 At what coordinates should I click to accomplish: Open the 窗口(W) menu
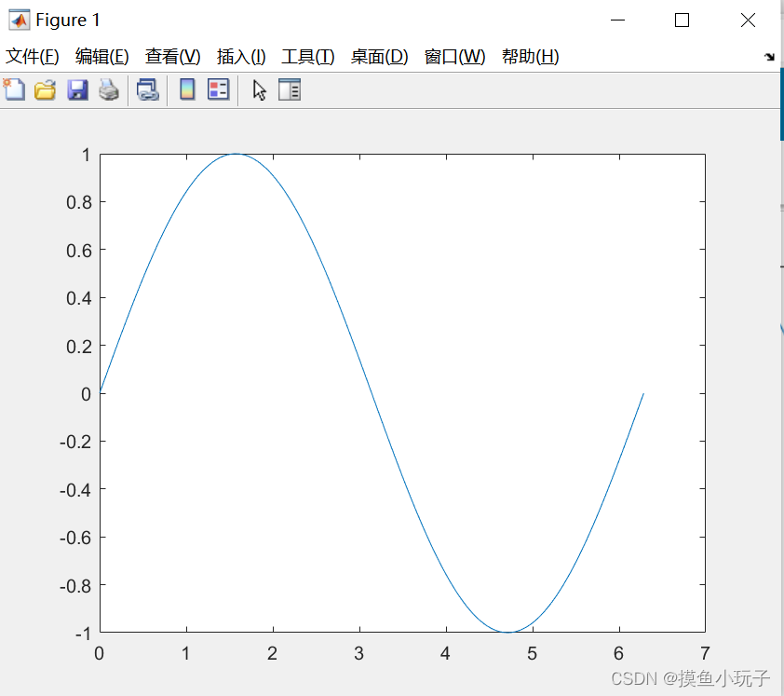454,57
